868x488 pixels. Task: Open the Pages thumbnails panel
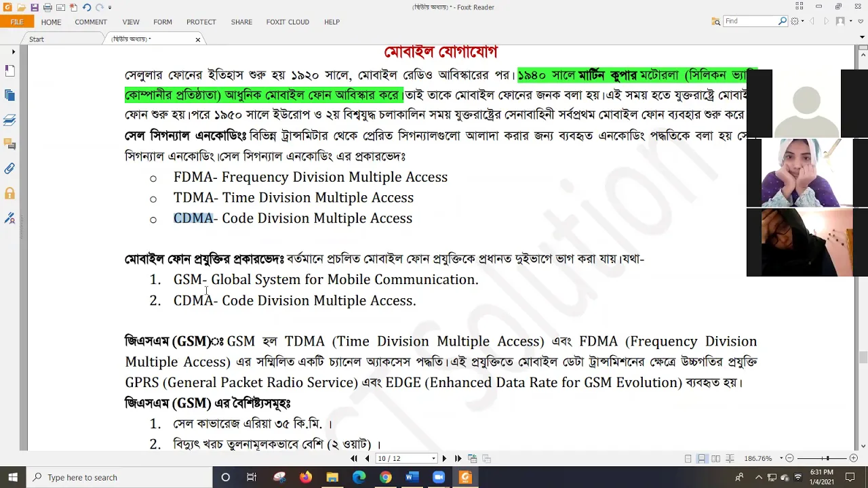[9, 96]
